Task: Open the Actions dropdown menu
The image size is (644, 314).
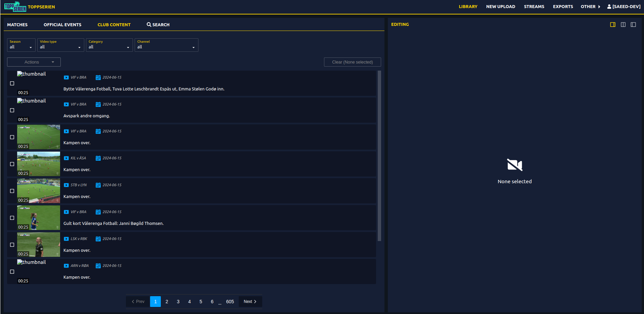Action: click(x=34, y=62)
